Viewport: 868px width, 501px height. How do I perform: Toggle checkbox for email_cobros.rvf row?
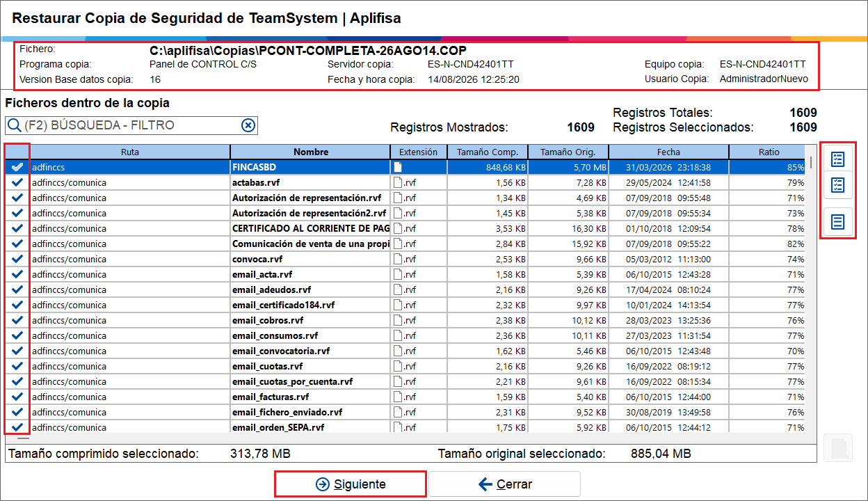(17, 320)
